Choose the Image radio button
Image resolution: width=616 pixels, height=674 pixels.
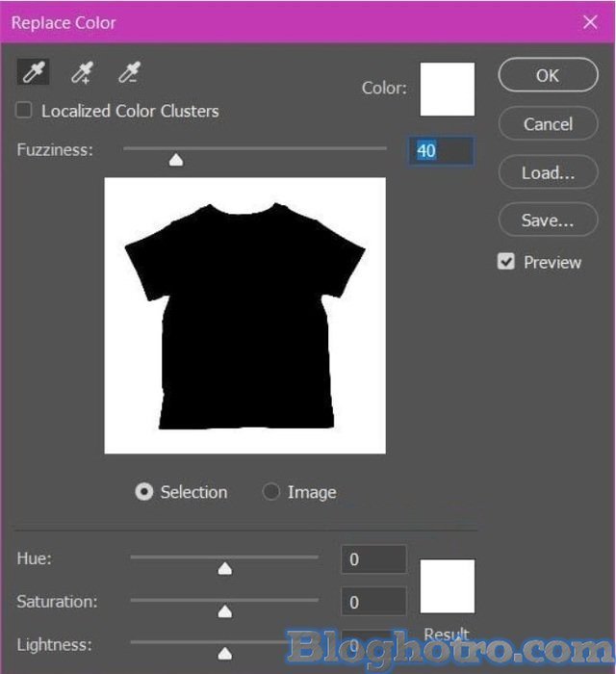point(271,492)
